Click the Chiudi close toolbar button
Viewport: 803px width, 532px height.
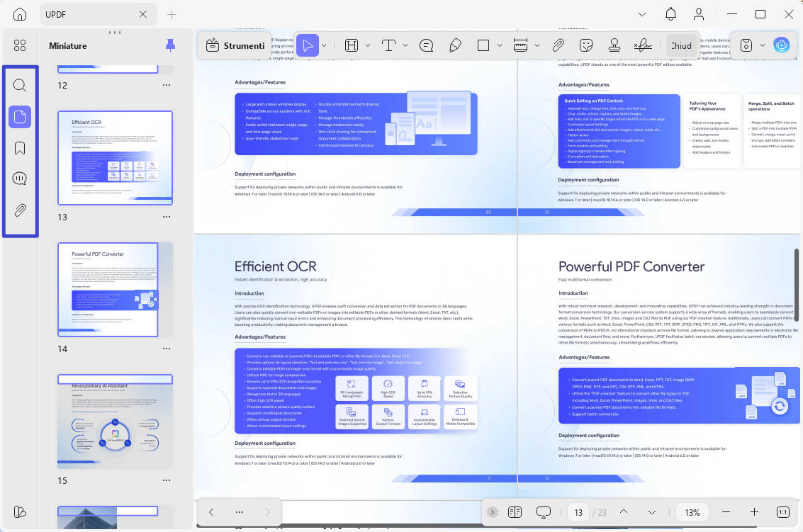682,45
